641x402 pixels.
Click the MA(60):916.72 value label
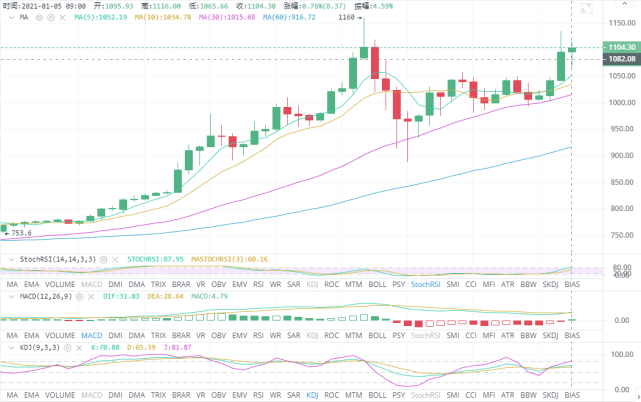pos(289,17)
